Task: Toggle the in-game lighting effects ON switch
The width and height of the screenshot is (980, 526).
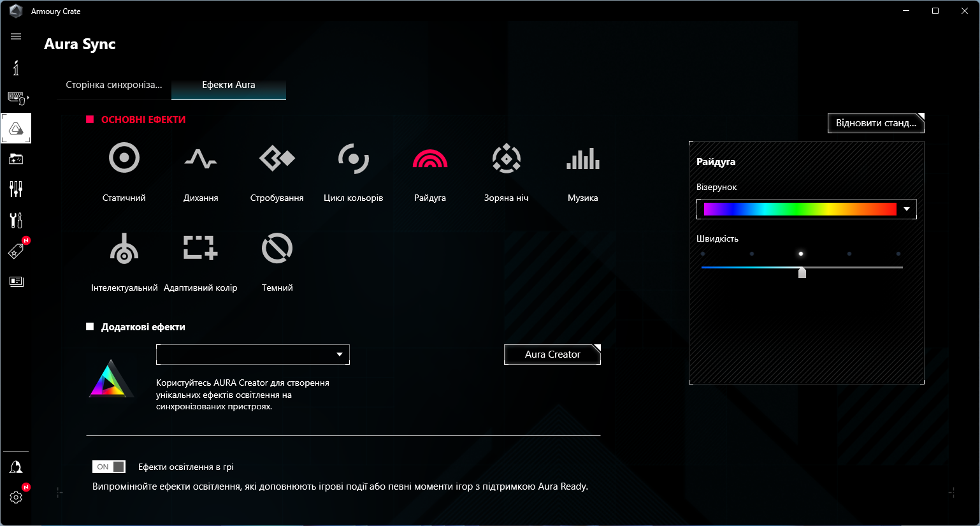Action: click(x=109, y=467)
